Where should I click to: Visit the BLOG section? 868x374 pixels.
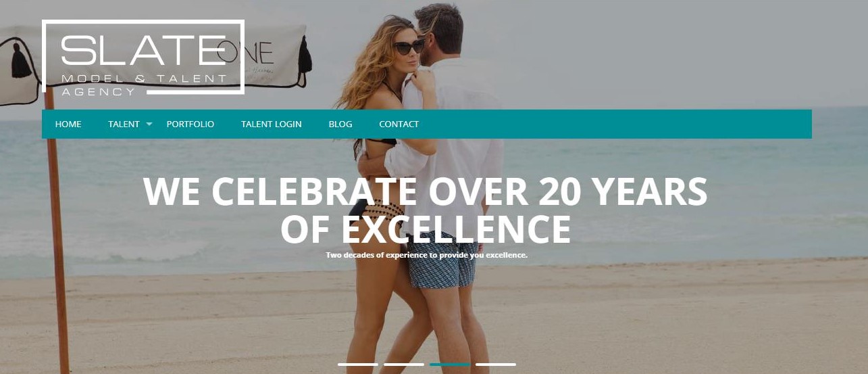click(340, 124)
